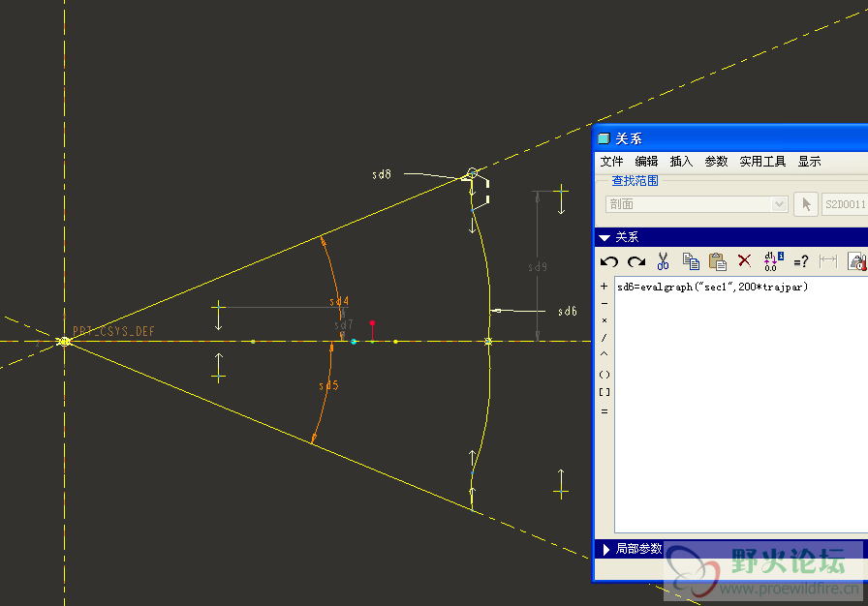The width and height of the screenshot is (868, 606).
Task: Click the 查找范围 label
Action: pyautogui.click(x=635, y=181)
